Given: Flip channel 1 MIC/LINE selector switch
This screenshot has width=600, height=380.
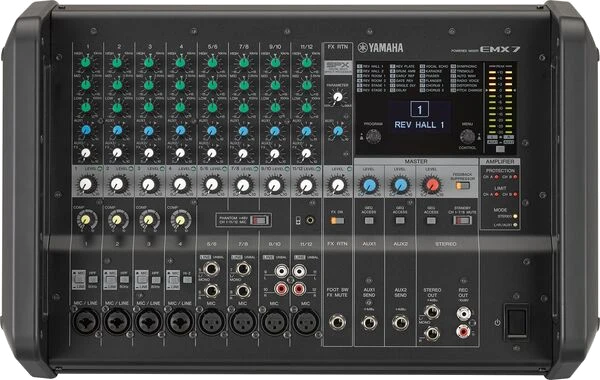Looking at the screenshot, I should pyautogui.click(x=79, y=280).
